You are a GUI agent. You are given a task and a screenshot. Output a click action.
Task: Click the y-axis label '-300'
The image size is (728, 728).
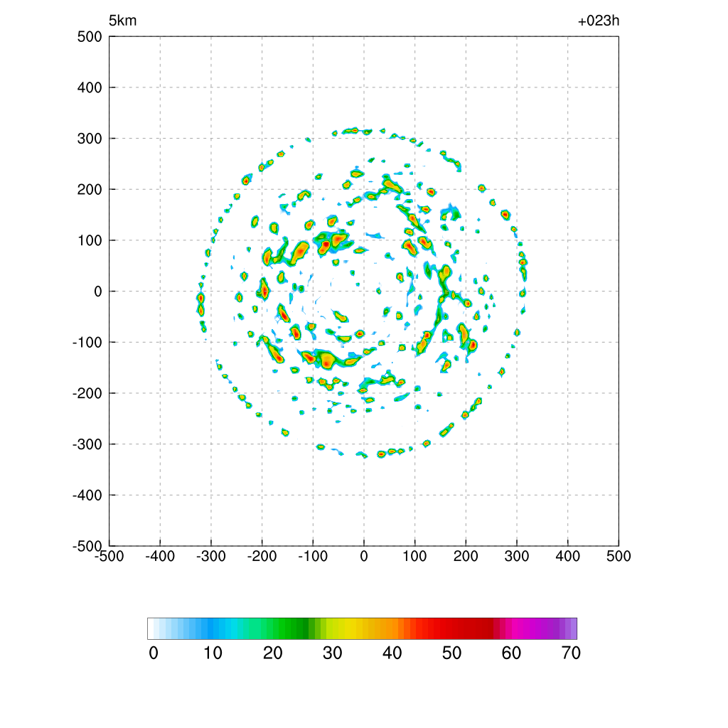click(x=87, y=444)
